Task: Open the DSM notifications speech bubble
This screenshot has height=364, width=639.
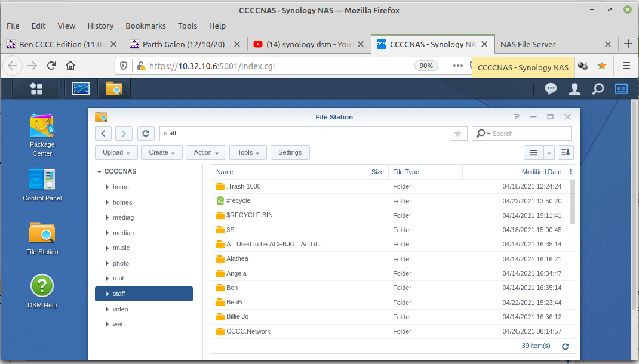Action: coord(551,89)
